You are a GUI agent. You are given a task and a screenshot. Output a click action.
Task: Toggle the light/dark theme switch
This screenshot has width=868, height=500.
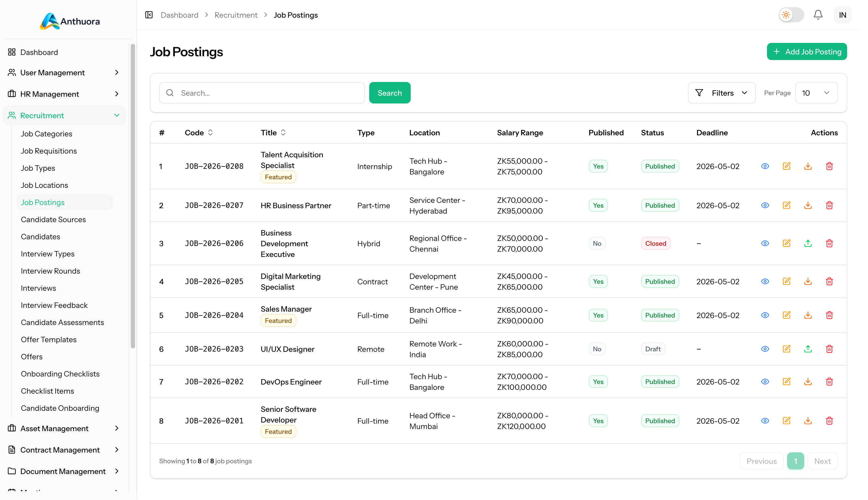pos(791,15)
